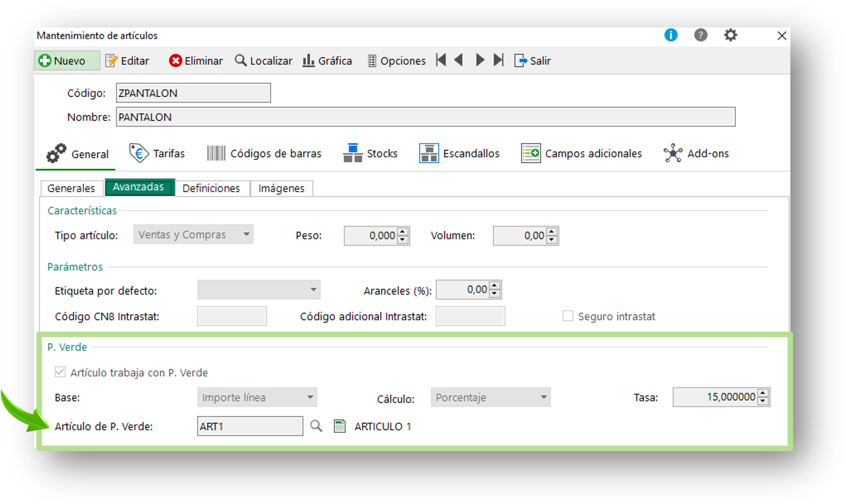This screenshot has width=846, height=504.
Task: Click the Volumen value field
Action: tap(520, 236)
